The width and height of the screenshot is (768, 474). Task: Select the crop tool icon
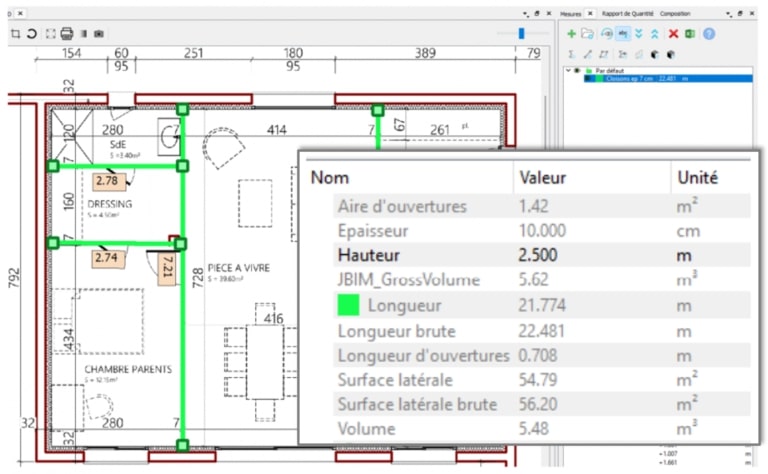click(x=16, y=34)
